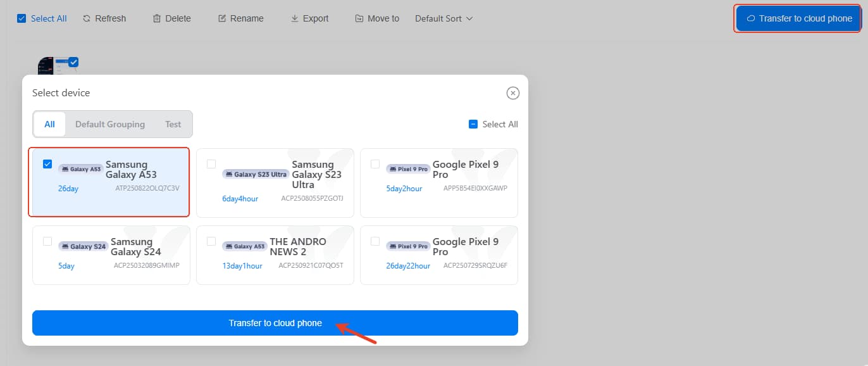Toggle the toolbar Select All checkbox
The height and width of the screenshot is (366, 868).
[x=22, y=18]
